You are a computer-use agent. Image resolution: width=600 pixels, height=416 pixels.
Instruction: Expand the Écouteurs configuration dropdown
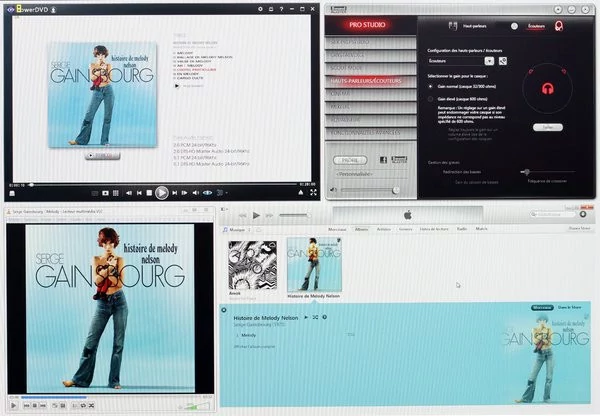click(x=489, y=61)
